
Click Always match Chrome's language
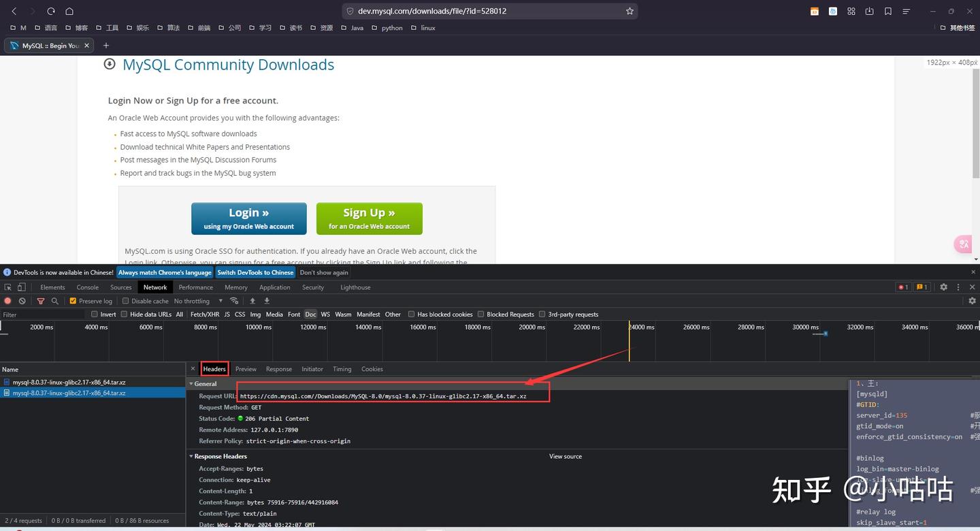pos(165,272)
